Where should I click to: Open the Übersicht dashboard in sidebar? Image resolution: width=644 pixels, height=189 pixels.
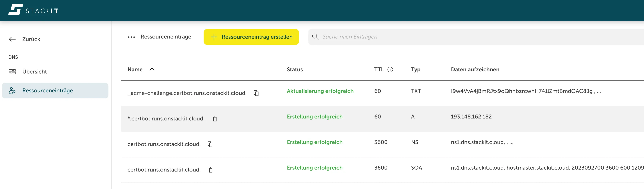pyautogui.click(x=35, y=72)
